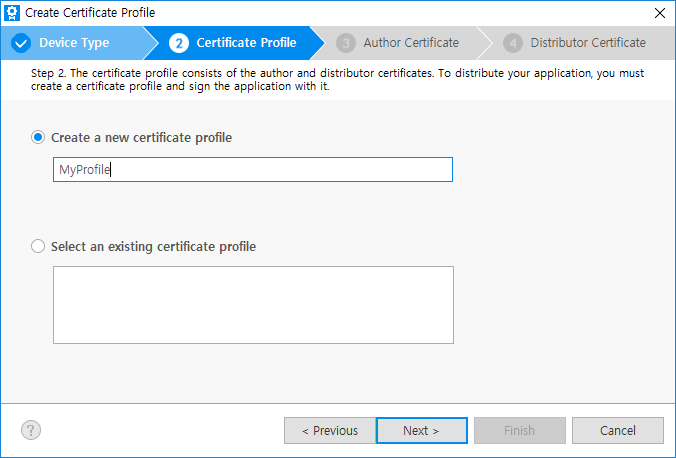The width and height of the screenshot is (676, 458).
Task: Click inside the existing certificate profile list box
Action: coord(253,304)
